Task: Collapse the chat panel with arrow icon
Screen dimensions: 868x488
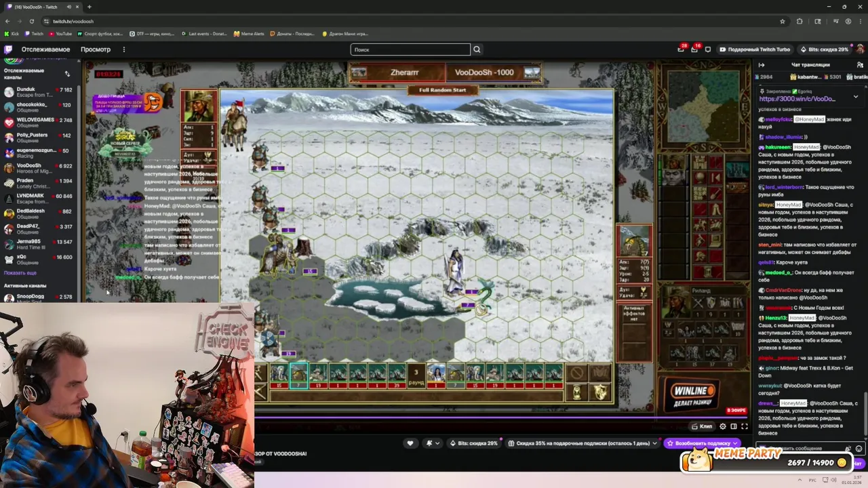Action: 761,65
